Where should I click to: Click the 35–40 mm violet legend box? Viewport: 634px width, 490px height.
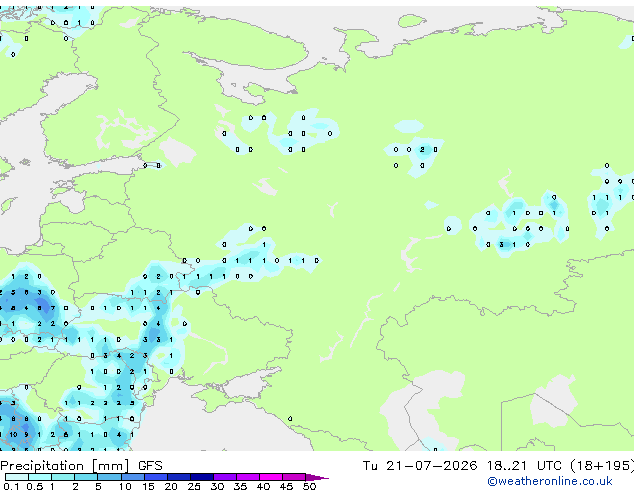coord(247,477)
